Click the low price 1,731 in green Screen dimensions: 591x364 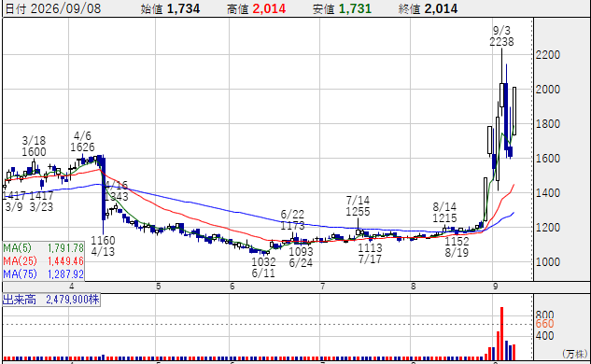point(355,8)
